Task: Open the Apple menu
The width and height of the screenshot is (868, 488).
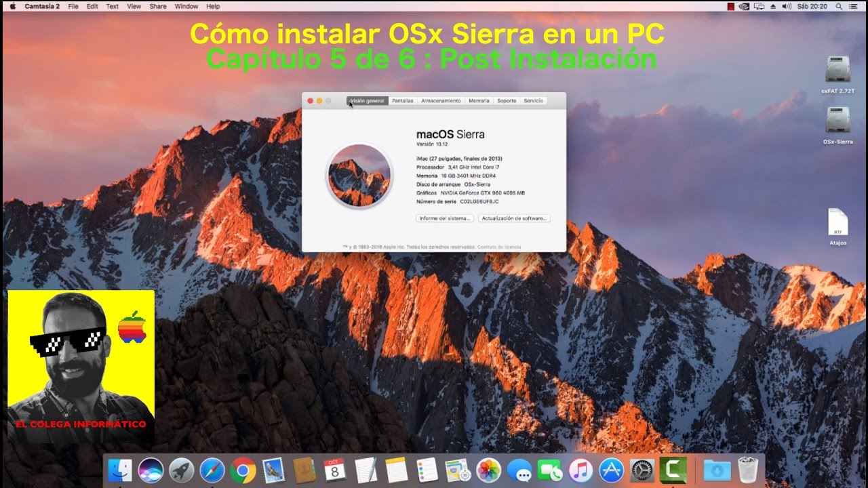Action: pos(12,6)
